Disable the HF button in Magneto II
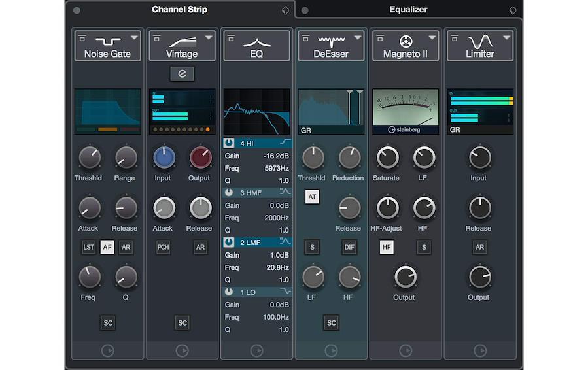 [387, 247]
